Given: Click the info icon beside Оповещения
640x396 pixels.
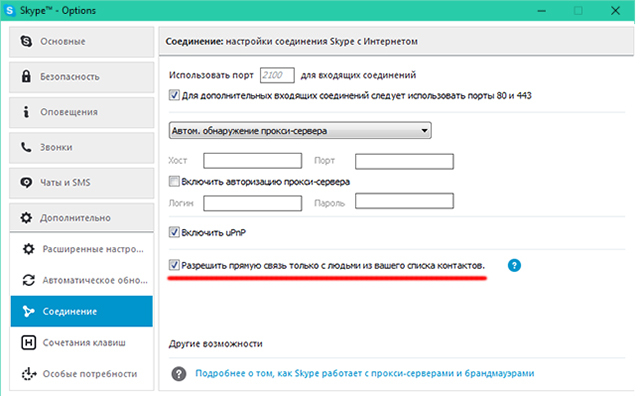Looking at the screenshot, I should click(26, 112).
